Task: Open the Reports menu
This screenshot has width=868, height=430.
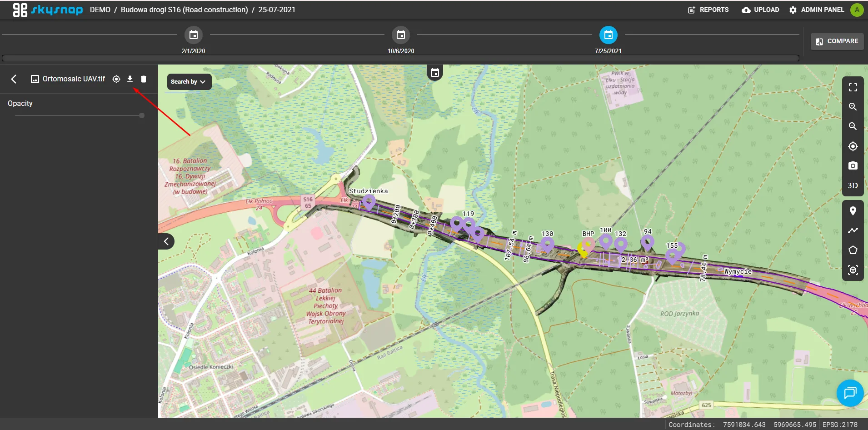Action: 708,10
